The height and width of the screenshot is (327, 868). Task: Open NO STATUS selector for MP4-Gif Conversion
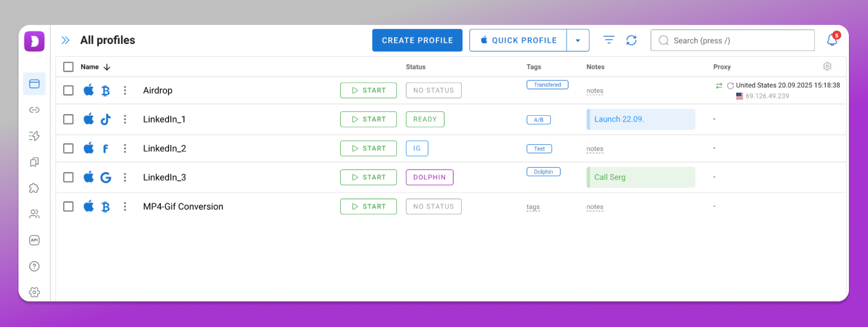tap(433, 206)
